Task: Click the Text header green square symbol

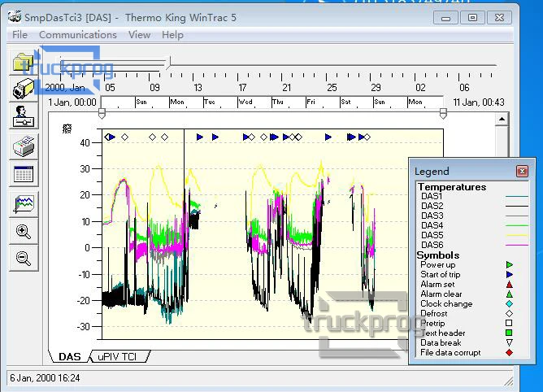Action: click(509, 333)
